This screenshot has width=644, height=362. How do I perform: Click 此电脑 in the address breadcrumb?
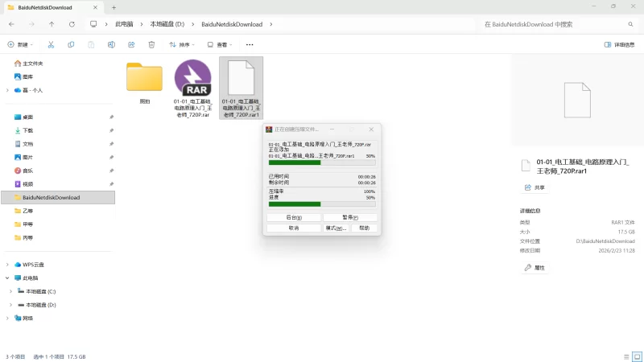tap(124, 24)
